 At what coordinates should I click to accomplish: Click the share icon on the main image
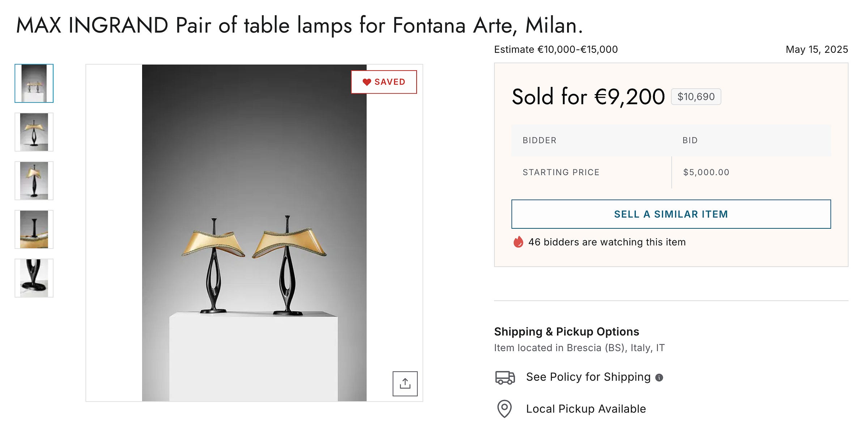[405, 384]
